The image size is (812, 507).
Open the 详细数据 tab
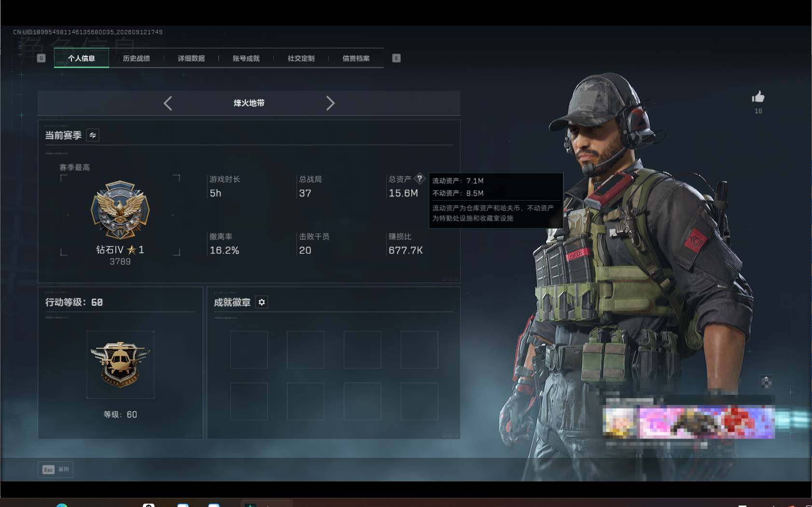pyautogui.click(x=191, y=58)
